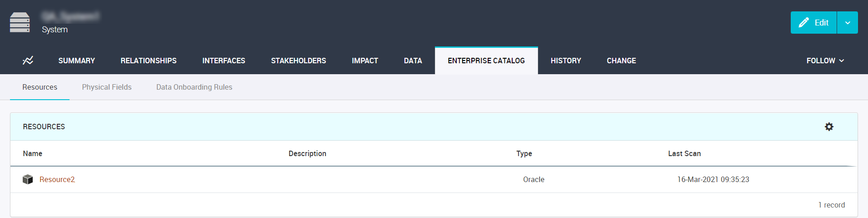868x218 pixels.
Task: Open the Follow dropdown
Action: [x=825, y=61]
